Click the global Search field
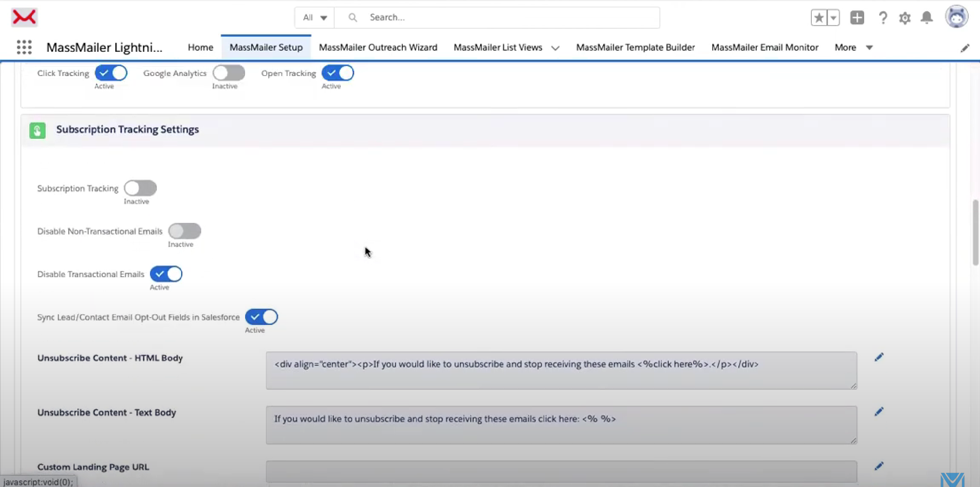Viewport: 980px width, 487px height. (x=497, y=17)
